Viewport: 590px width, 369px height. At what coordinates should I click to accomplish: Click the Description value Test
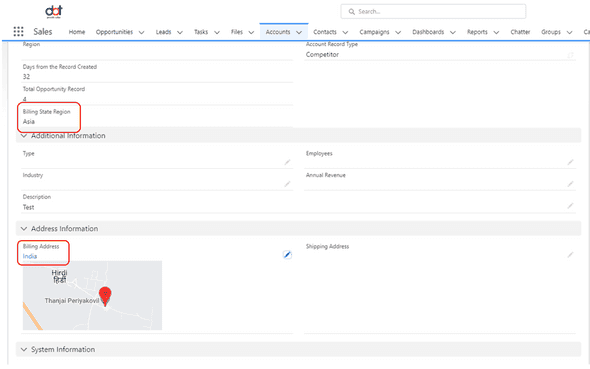pos(28,207)
